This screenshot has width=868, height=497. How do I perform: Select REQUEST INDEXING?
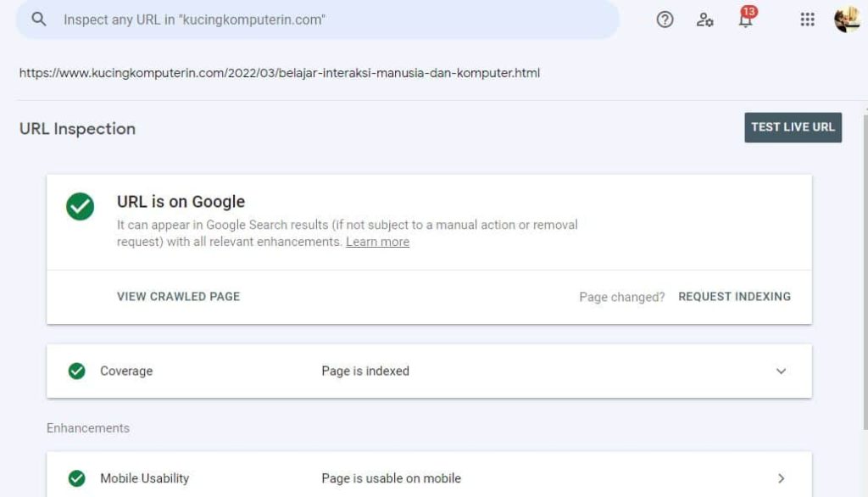(735, 297)
